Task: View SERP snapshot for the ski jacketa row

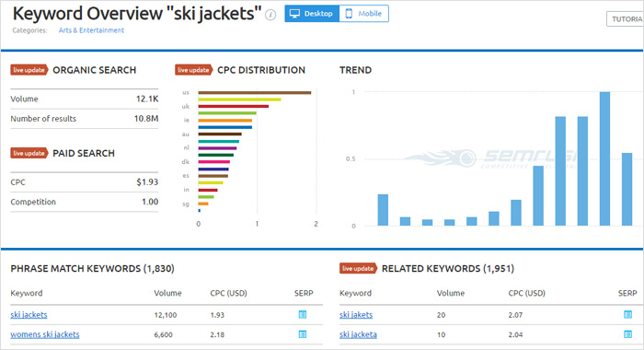Action: [x=627, y=334]
